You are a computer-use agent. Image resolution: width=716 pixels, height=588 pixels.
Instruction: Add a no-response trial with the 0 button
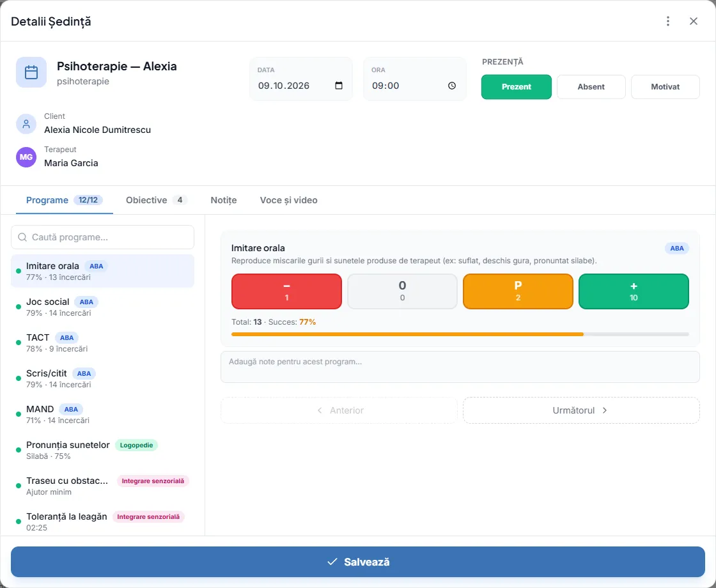tap(402, 291)
